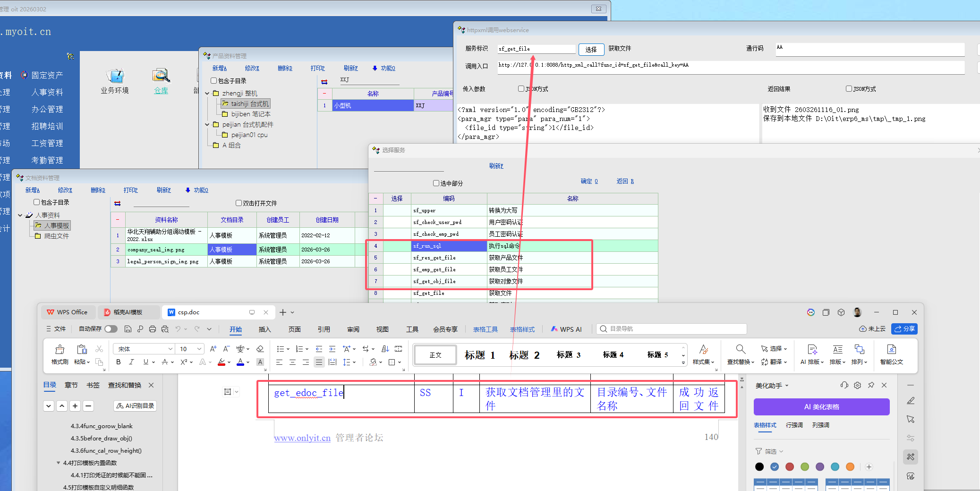
Task: Open the 章节 navigation pane tab
Action: click(x=71, y=385)
